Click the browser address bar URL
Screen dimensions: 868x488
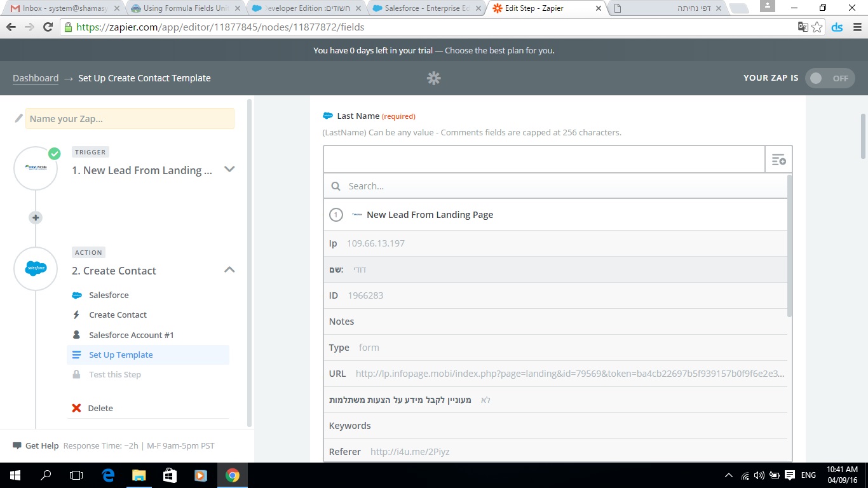pos(220,27)
